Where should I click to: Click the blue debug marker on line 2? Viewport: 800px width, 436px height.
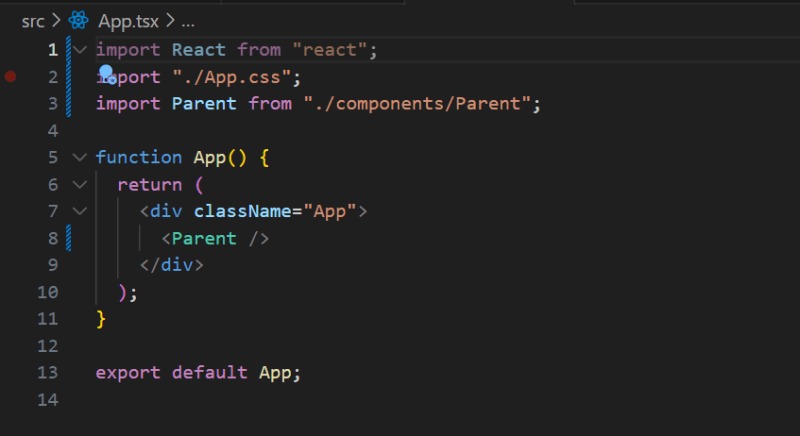click(107, 73)
